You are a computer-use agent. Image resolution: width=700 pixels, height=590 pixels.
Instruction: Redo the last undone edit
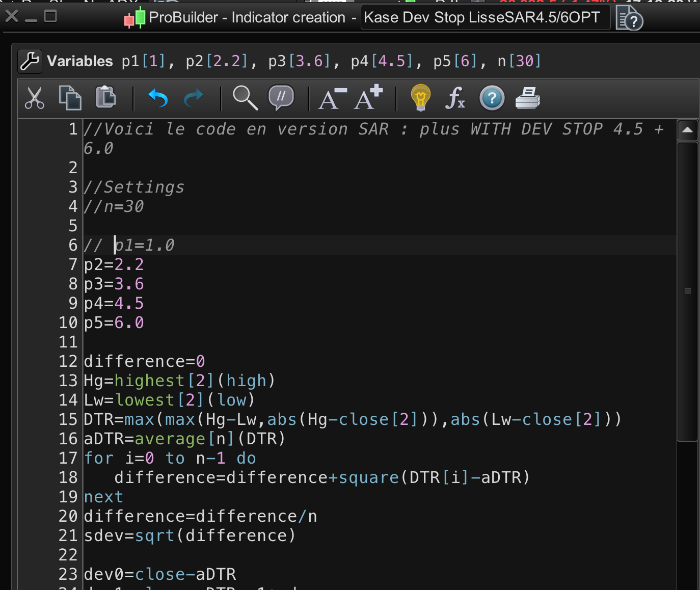pyautogui.click(x=193, y=98)
